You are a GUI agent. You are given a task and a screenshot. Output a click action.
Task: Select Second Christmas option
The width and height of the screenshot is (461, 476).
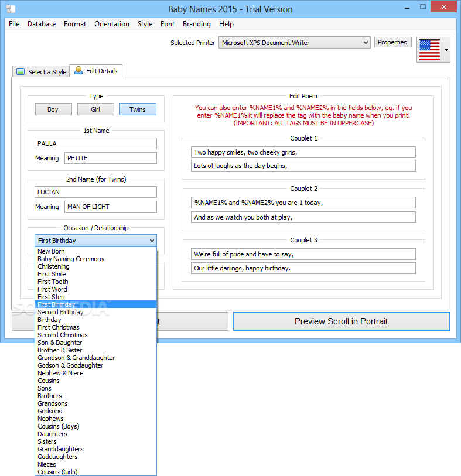pos(95,335)
